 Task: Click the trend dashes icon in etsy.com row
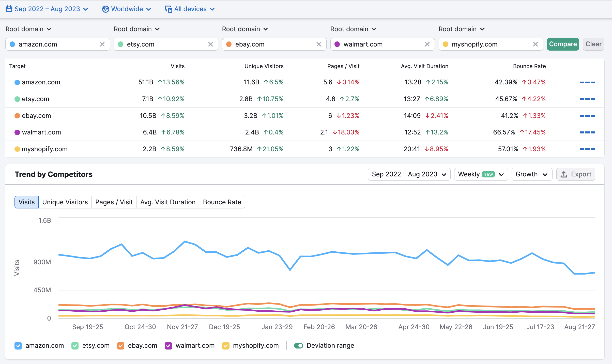(587, 99)
